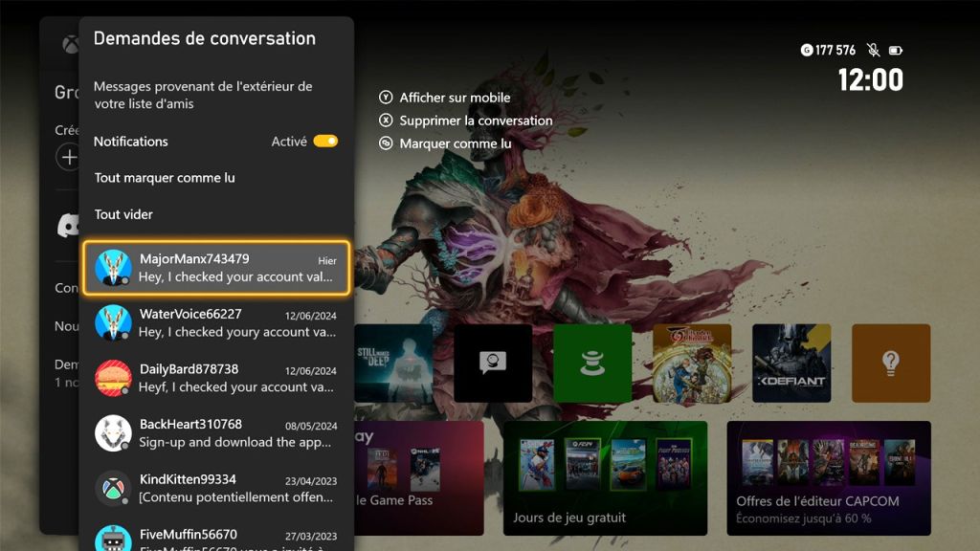Toggle the Notifications switch off
The image size is (980, 551).
tap(325, 142)
